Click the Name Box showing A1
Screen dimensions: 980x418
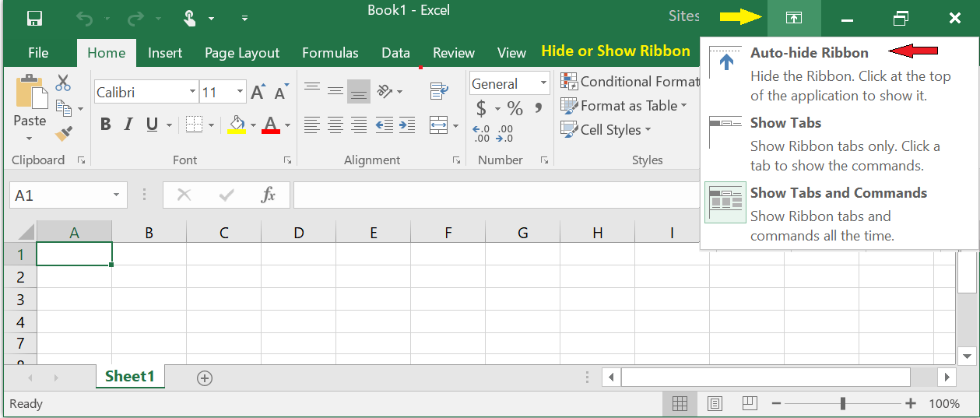coord(68,195)
